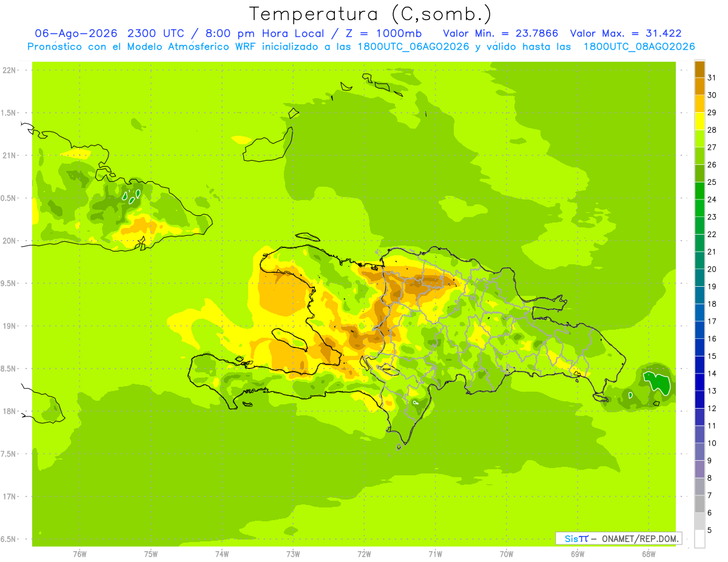Click the white swatch below legend value 5
Viewport: 728px width, 562px height.
(x=699, y=539)
